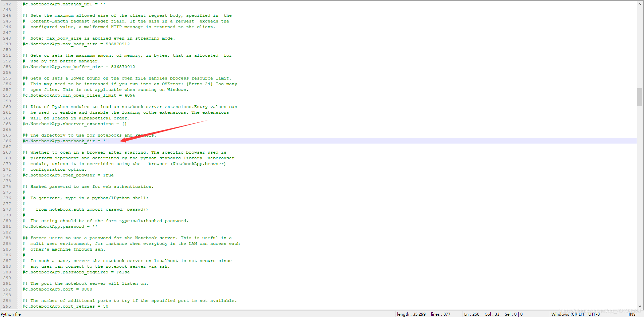This screenshot has width=644, height=317.
Task: Click line number 266 in the margin
Action: pos(7,141)
